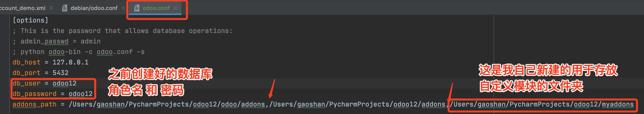This screenshot has width=644, height=114.
Task: Click the db_password value odoo12
Action: [81, 94]
